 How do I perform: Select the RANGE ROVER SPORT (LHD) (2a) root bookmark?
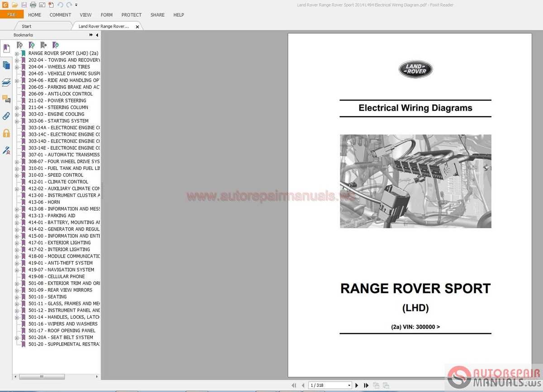tap(63, 53)
